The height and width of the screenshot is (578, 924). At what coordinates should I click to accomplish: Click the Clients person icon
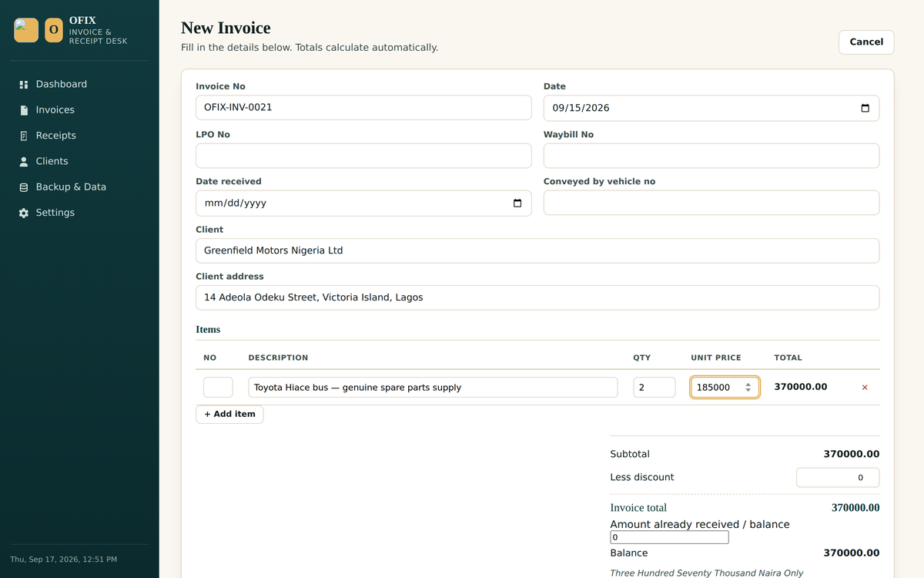pos(23,162)
